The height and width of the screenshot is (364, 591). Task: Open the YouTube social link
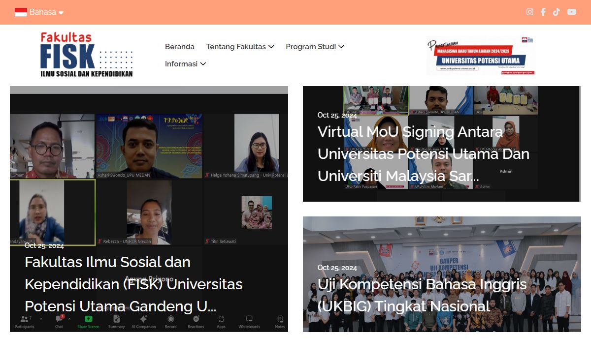[571, 12]
